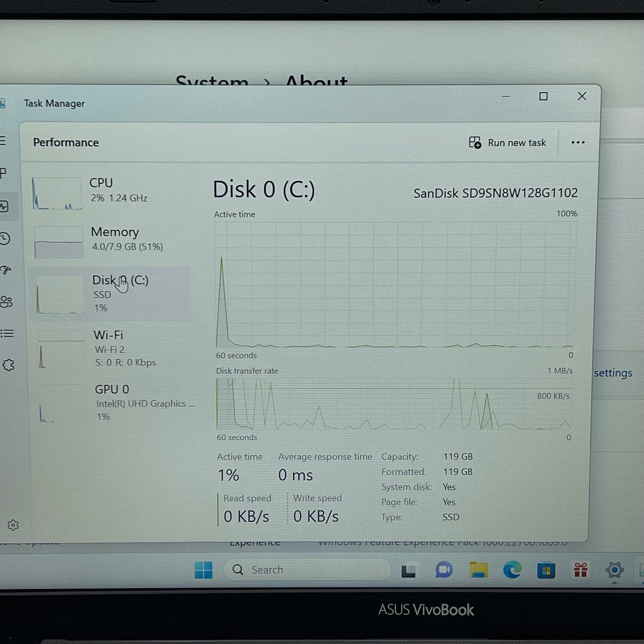Viewport: 644px width, 644px height.
Task: Select the Wi-Fi performance entry
Action: point(111,349)
